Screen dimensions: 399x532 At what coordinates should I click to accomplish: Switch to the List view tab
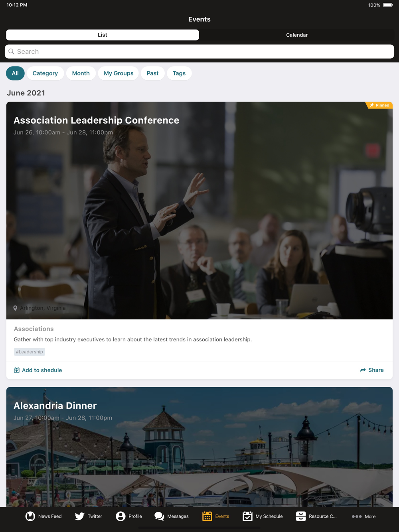click(x=103, y=35)
